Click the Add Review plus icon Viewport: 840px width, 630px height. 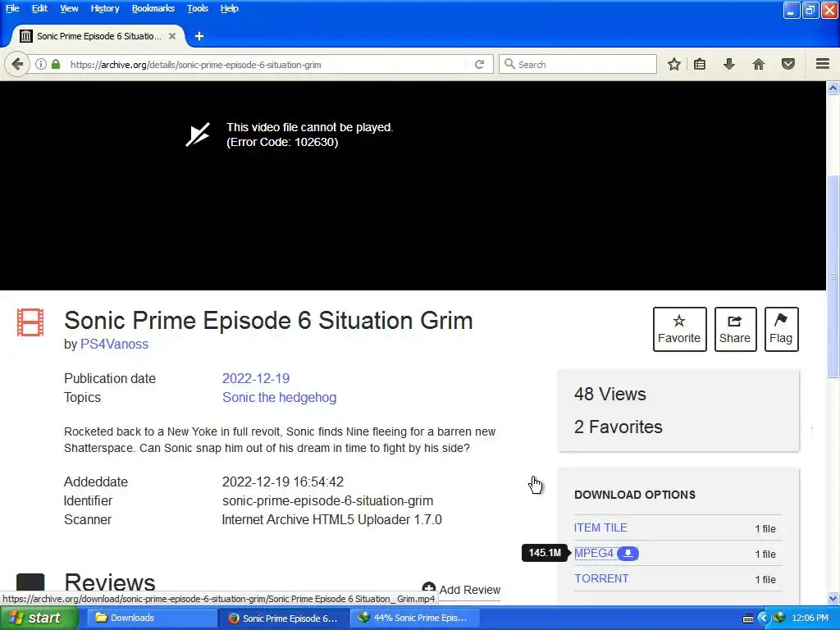click(x=428, y=588)
